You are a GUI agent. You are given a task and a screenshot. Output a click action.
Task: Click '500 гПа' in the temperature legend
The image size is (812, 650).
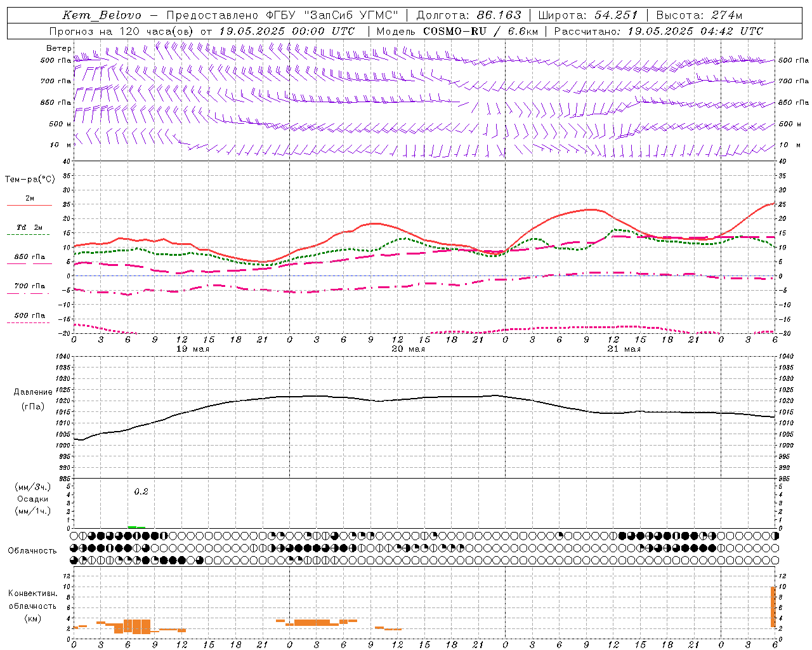(30, 315)
